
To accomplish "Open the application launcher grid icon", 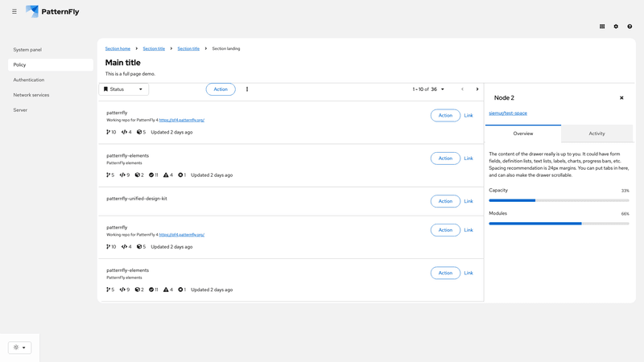I will pyautogui.click(x=602, y=27).
